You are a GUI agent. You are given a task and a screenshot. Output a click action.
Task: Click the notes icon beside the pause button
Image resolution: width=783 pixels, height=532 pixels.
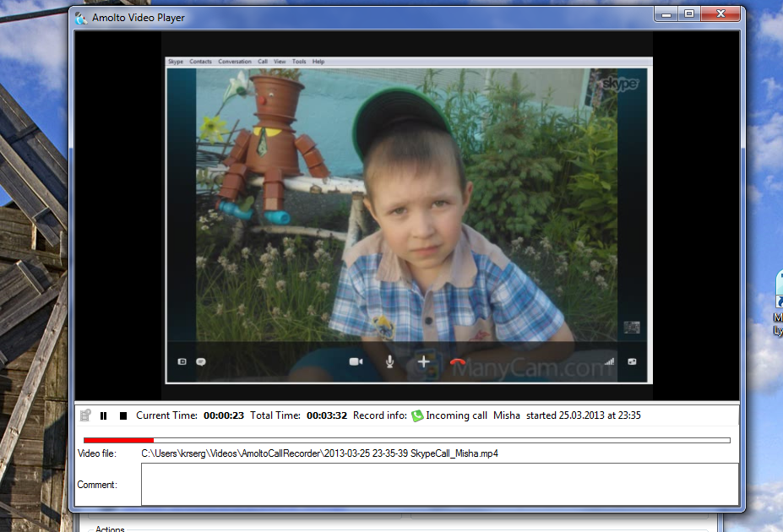pos(85,415)
